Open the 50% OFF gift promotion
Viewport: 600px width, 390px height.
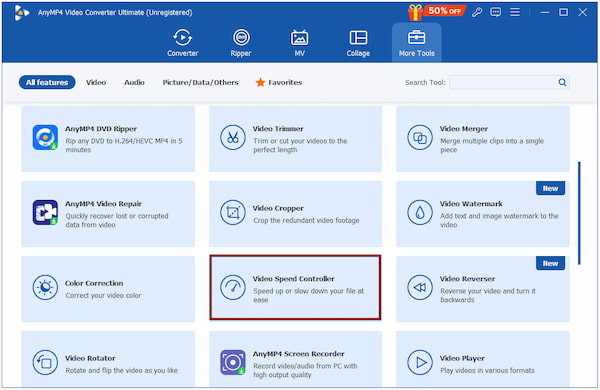coord(436,12)
